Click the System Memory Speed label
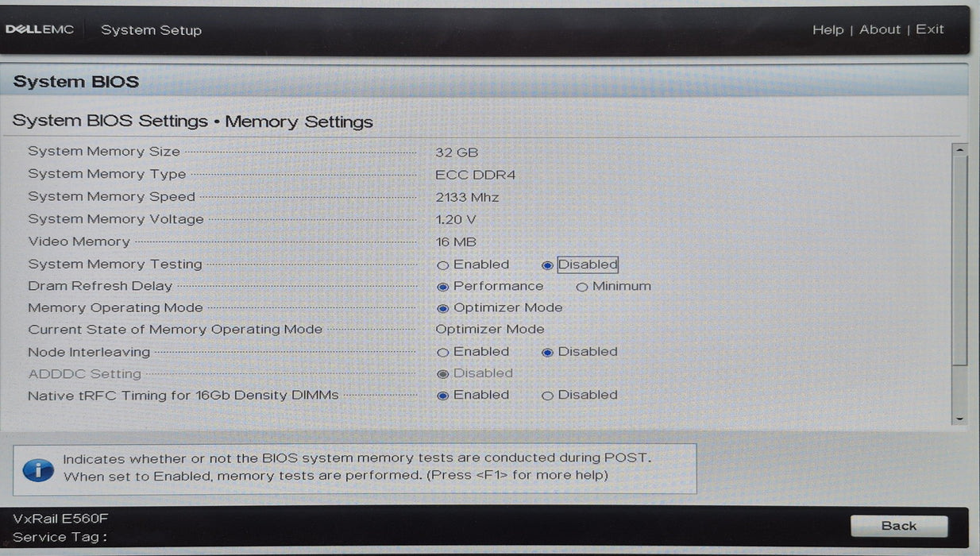The width and height of the screenshot is (980, 556). point(111,196)
